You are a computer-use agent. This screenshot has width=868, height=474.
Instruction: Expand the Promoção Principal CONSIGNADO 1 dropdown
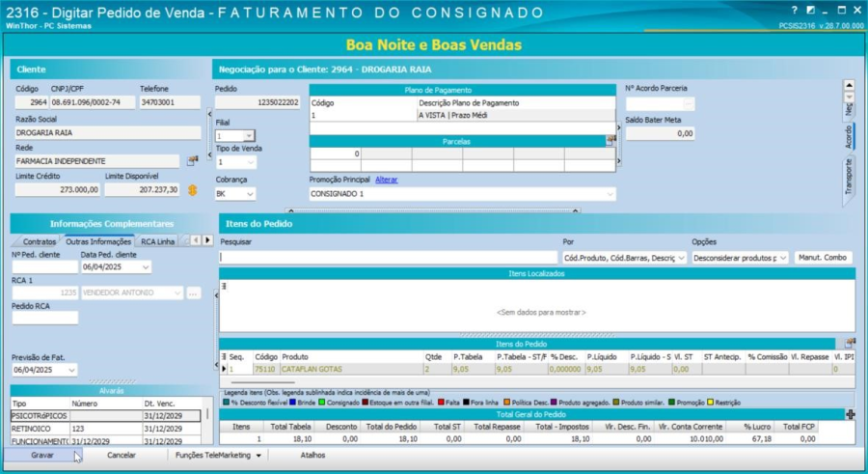pos(610,194)
